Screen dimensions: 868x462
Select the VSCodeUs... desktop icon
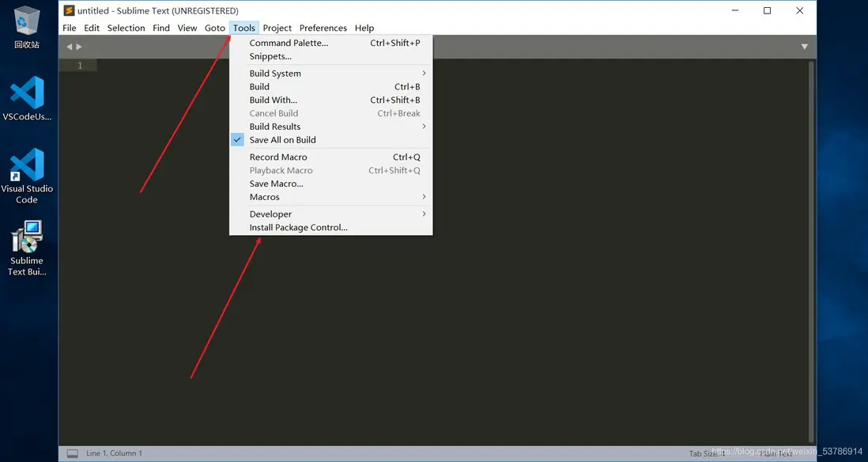click(27, 99)
